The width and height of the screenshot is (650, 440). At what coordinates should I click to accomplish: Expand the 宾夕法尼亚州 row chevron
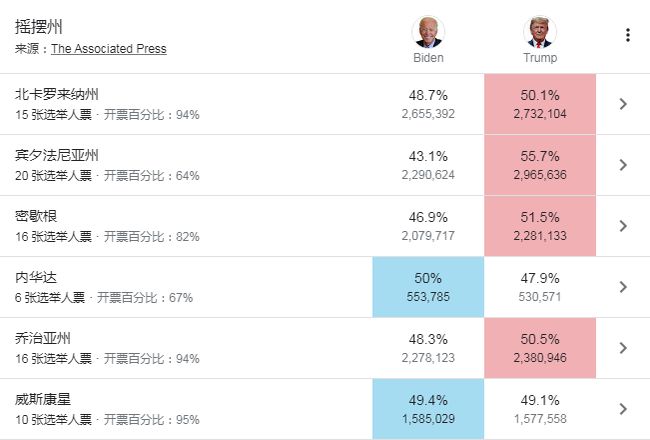tap(623, 165)
